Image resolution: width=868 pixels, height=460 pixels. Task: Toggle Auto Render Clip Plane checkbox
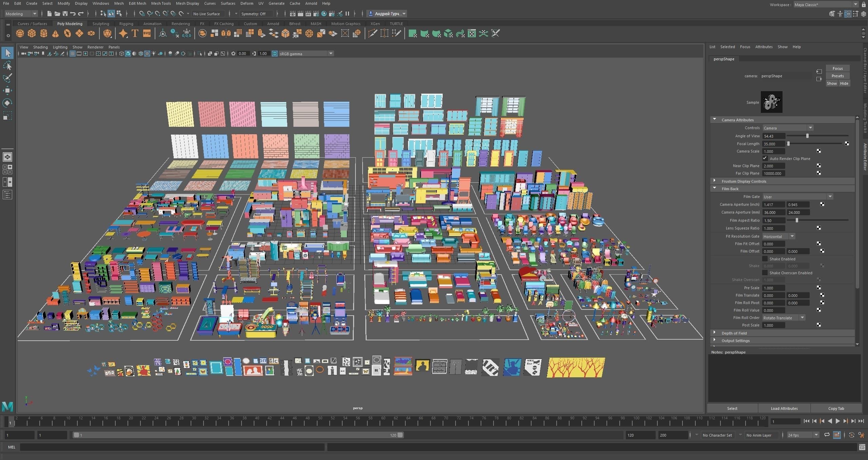click(765, 158)
